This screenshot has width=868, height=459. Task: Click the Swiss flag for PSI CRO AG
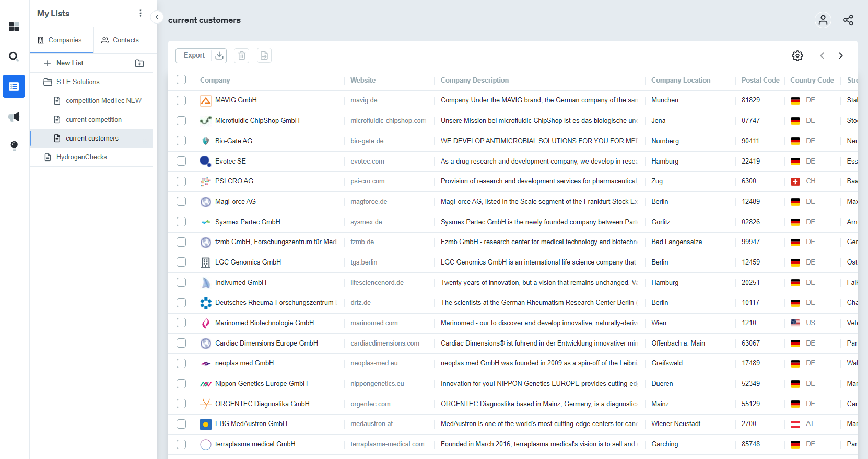tap(795, 181)
